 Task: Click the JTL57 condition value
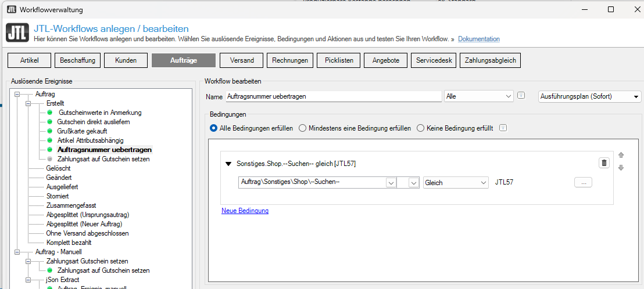click(504, 183)
